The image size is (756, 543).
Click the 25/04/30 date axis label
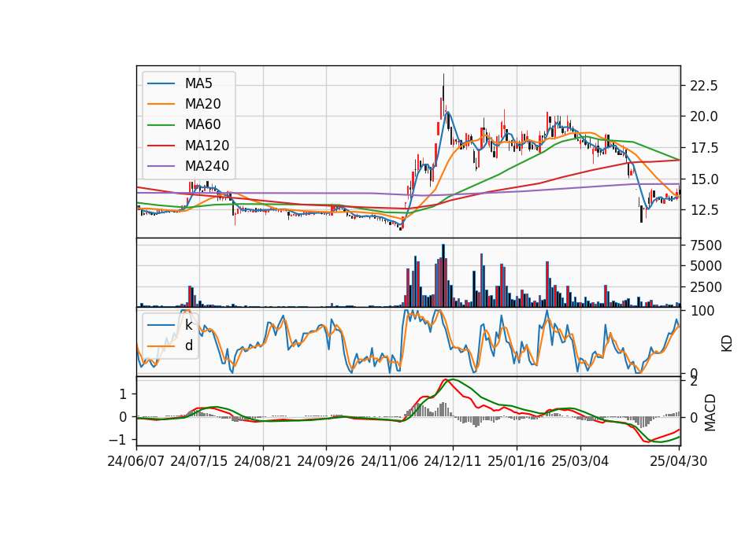[679, 461]
